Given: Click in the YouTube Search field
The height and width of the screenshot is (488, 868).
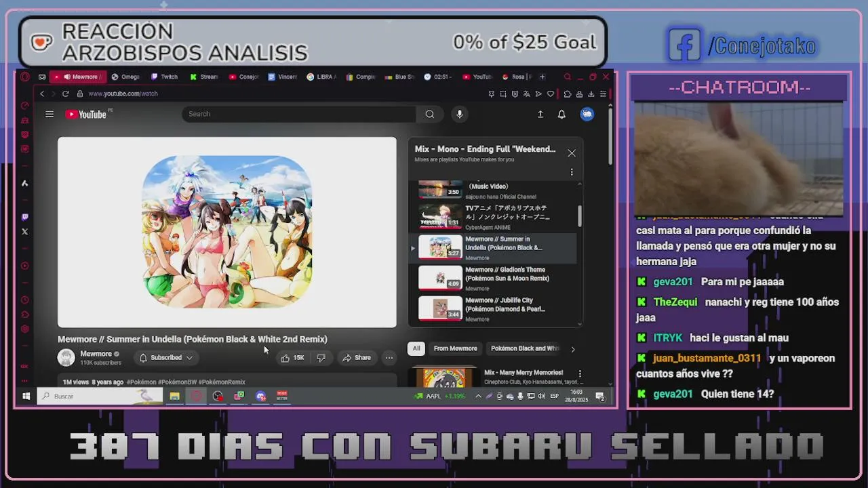Looking at the screenshot, I should tap(298, 114).
